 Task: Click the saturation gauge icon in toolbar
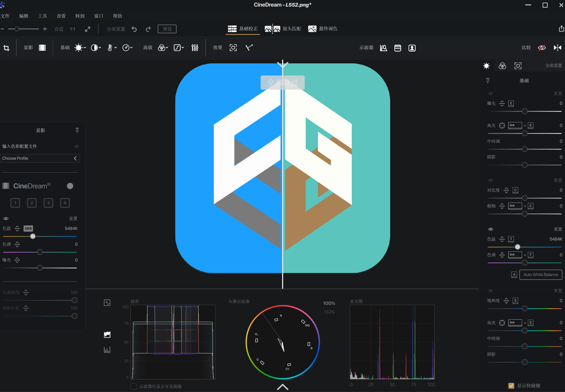pyautogui.click(x=126, y=48)
